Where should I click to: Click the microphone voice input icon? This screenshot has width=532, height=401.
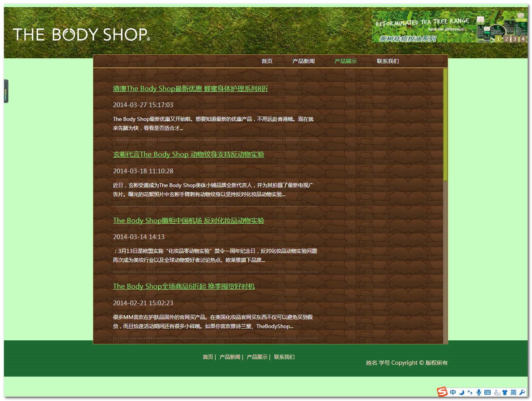(x=478, y=392)
